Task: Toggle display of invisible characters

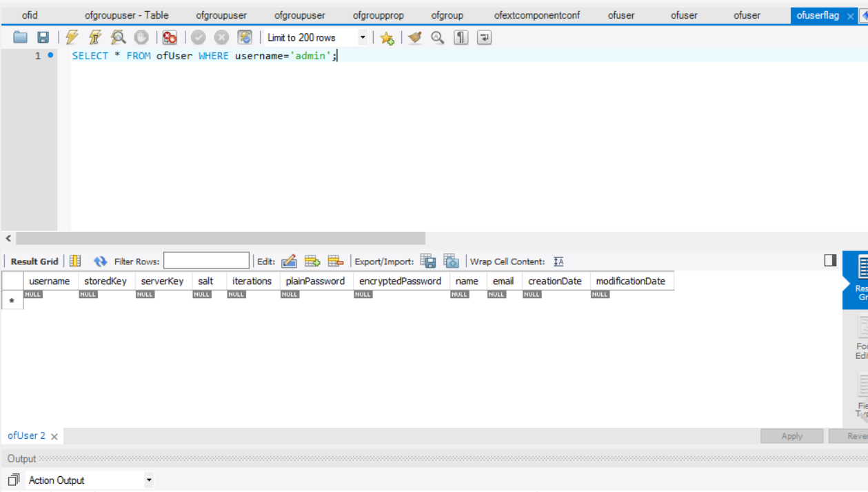Action: (x=461, y=38)
